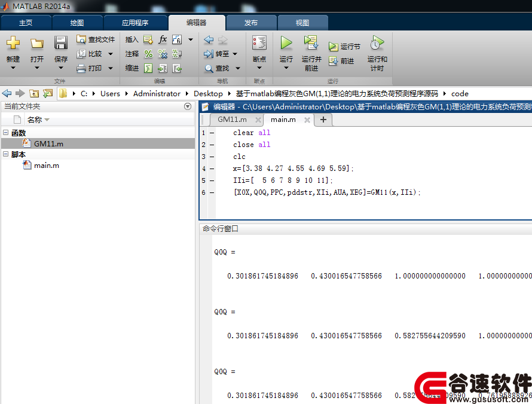Image resolution: width=532 pixels, height=404 pixels.
Task: Collapse the 函数 group
Action: click(6, 133)
